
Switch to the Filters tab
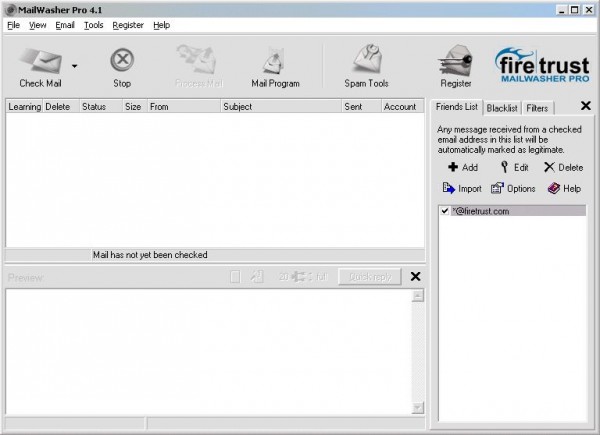(x=537, y=108)
